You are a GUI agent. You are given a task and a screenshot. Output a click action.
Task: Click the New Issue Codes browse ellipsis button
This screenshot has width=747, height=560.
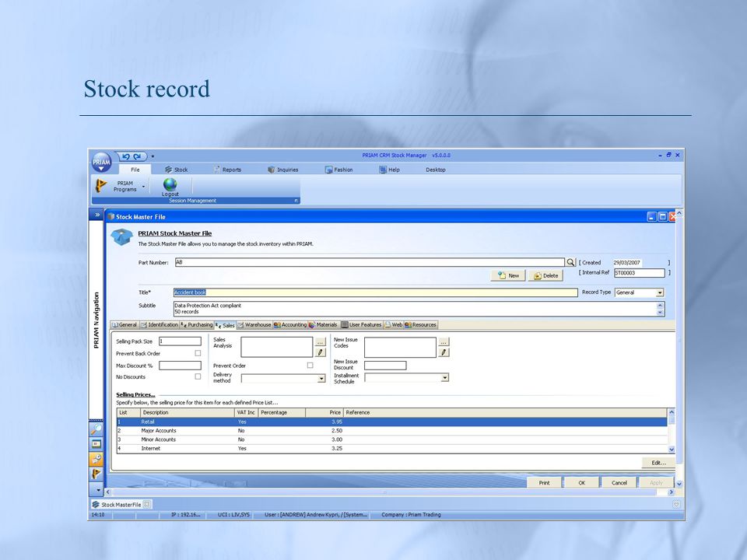pos(444,342)
